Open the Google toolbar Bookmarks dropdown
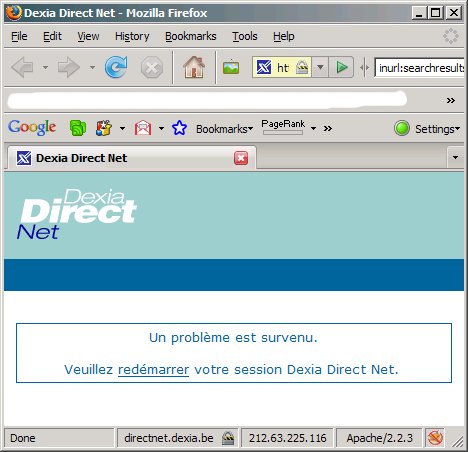468x452 pixels. (224, 129)
